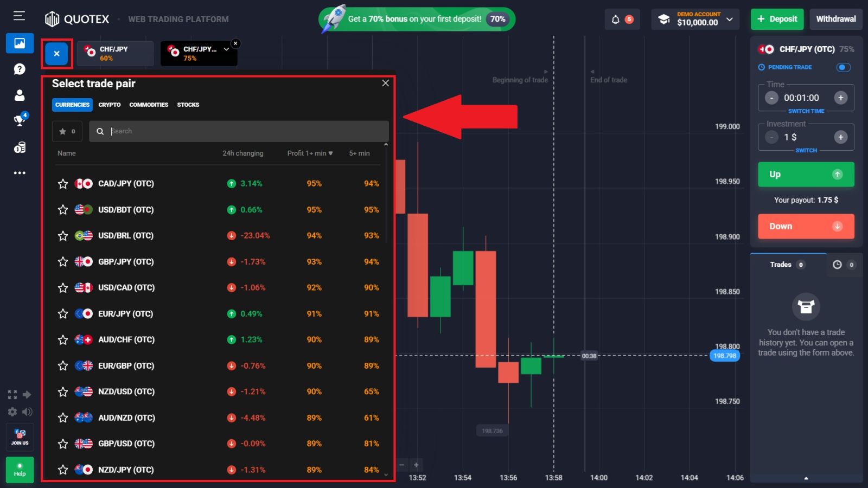
Task: Switch to the STOCKS category tab
Action: [188, 105]
